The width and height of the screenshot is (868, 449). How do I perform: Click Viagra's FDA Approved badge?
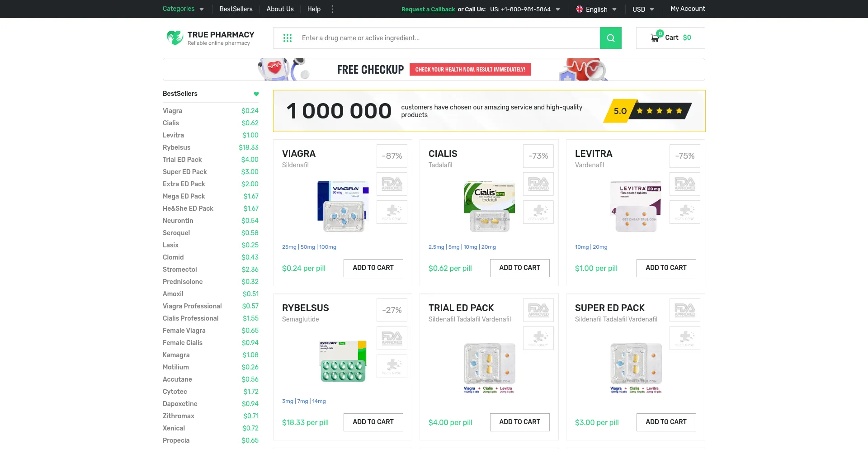coord(392,184)
